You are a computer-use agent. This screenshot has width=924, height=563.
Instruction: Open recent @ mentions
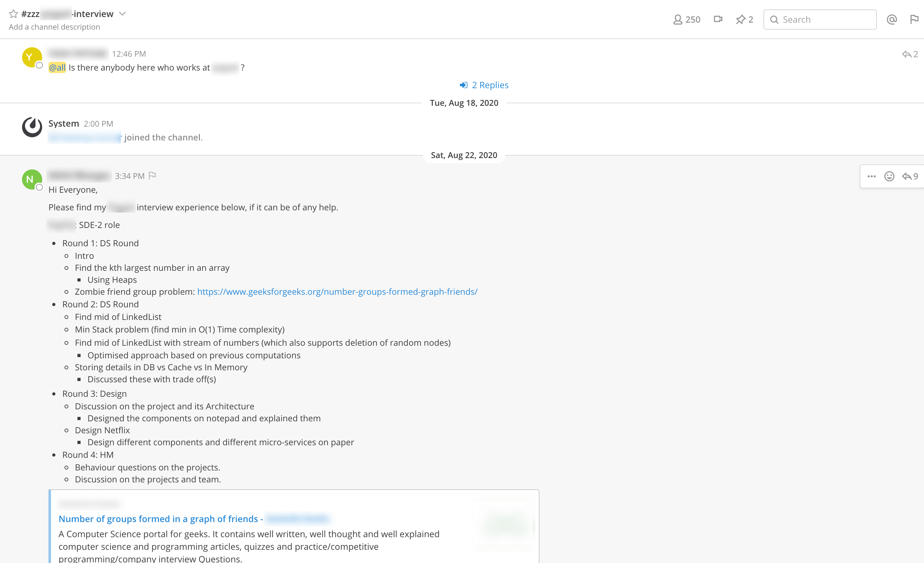coord(892,19)
